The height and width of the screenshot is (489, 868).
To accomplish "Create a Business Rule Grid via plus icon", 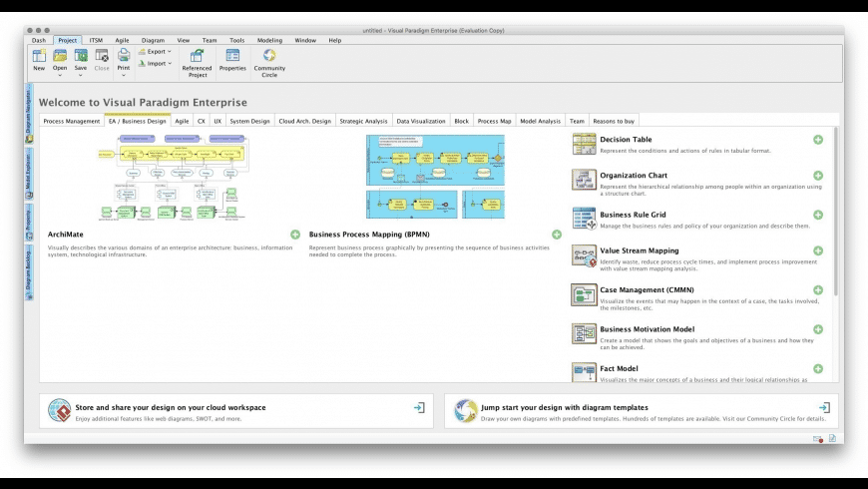I will pyautogui.click(x=818, y=215).
